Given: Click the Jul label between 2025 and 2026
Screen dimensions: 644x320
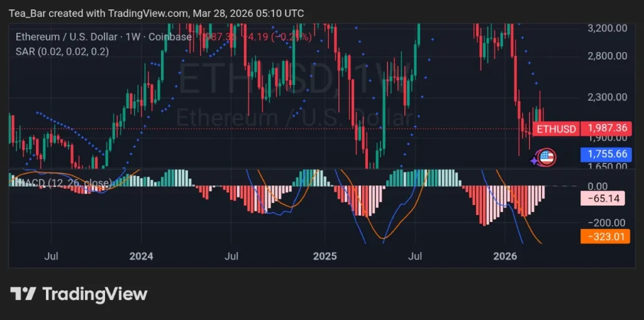Looking at the screenshot, I should [x=415, y=257].
